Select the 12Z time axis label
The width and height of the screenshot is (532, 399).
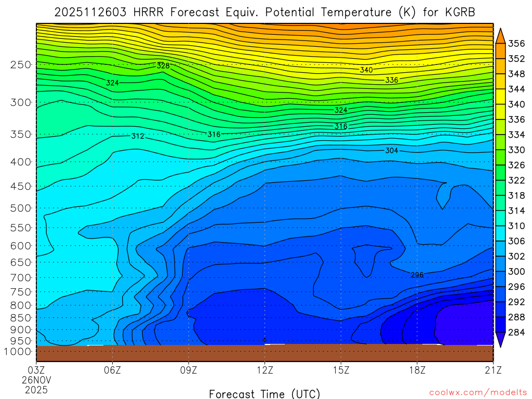pyautogui.click(x=264, y=370)
